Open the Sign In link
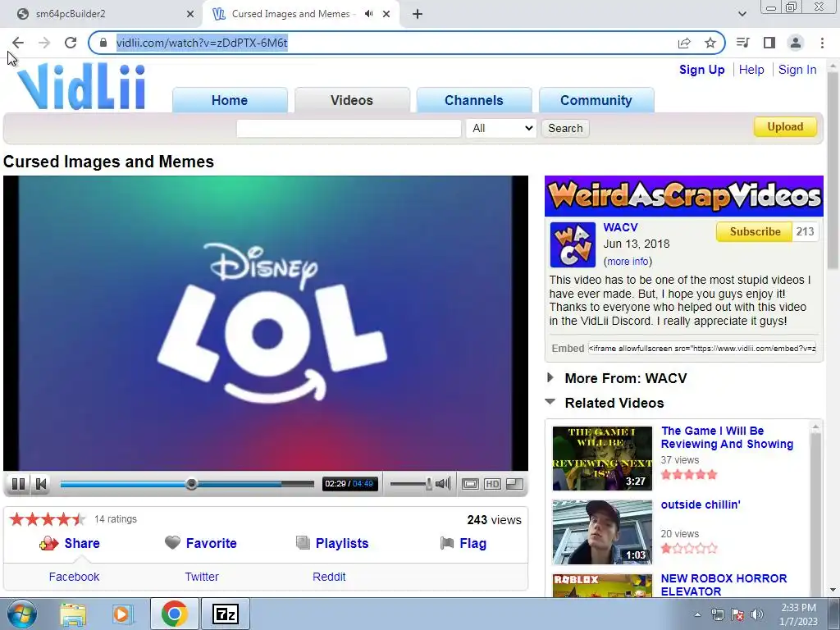The height and width of the screenshot is (630, 840). click(797, 70)
